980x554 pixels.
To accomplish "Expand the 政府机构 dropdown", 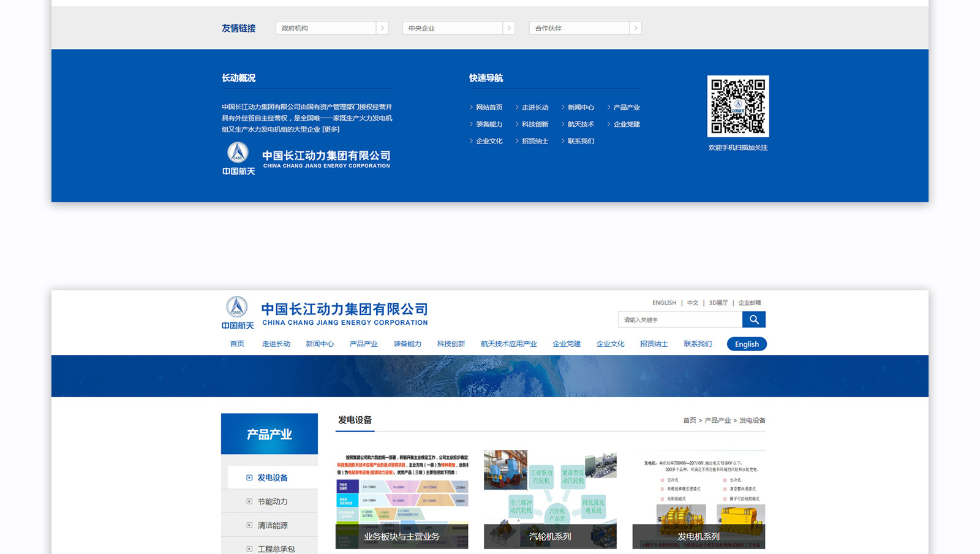I will pyautogui.click(x=382, y=28).
